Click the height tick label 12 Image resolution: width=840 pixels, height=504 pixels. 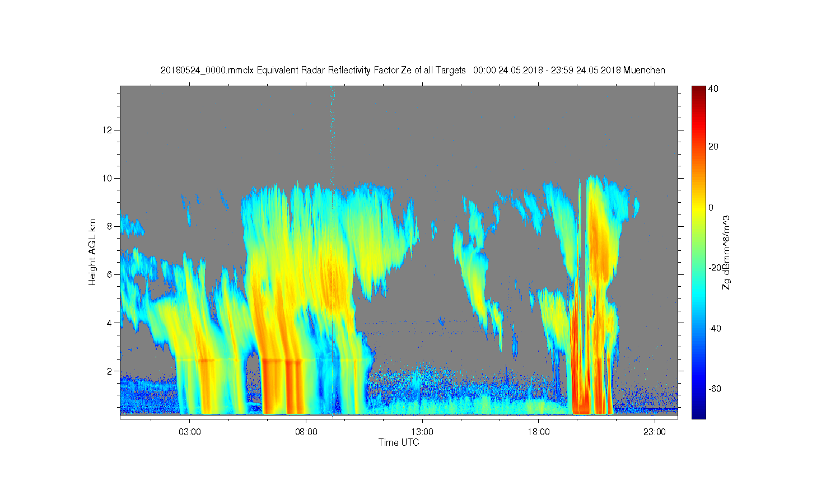[x=108, y=130]
